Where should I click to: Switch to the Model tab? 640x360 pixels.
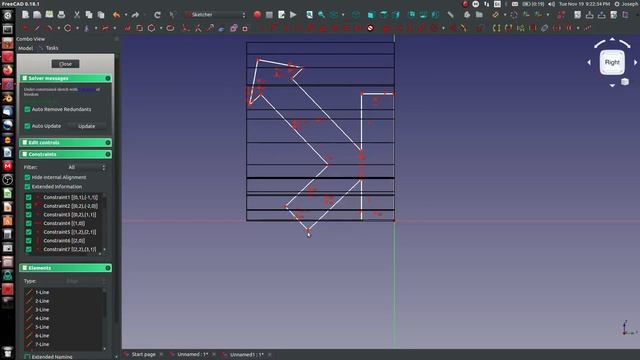pyautogui.click(x=25, y=48)
